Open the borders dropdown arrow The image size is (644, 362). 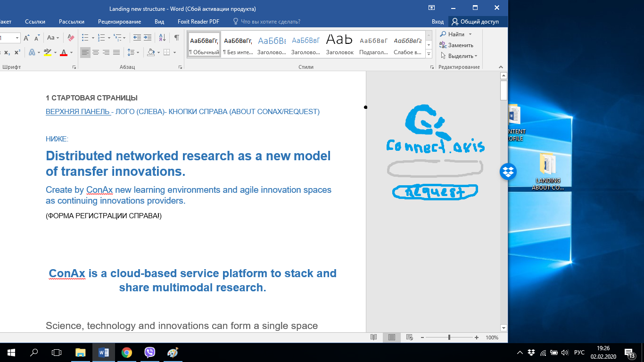pyautogui.click(x=174, y=52)
